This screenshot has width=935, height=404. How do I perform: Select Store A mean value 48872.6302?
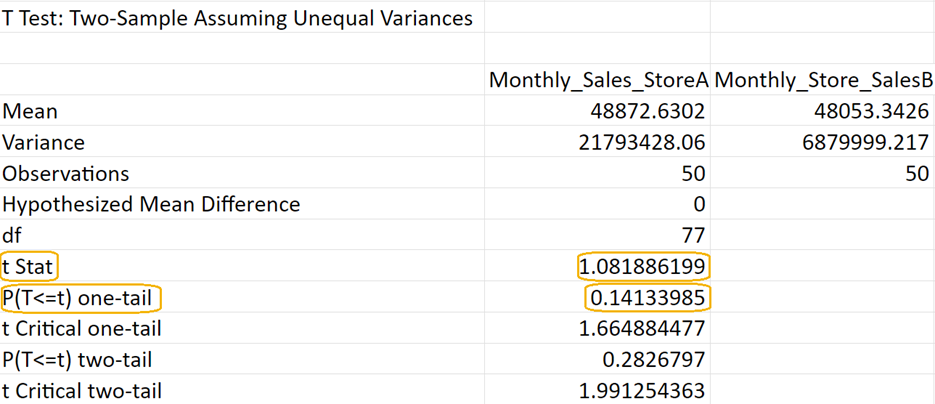647,111
